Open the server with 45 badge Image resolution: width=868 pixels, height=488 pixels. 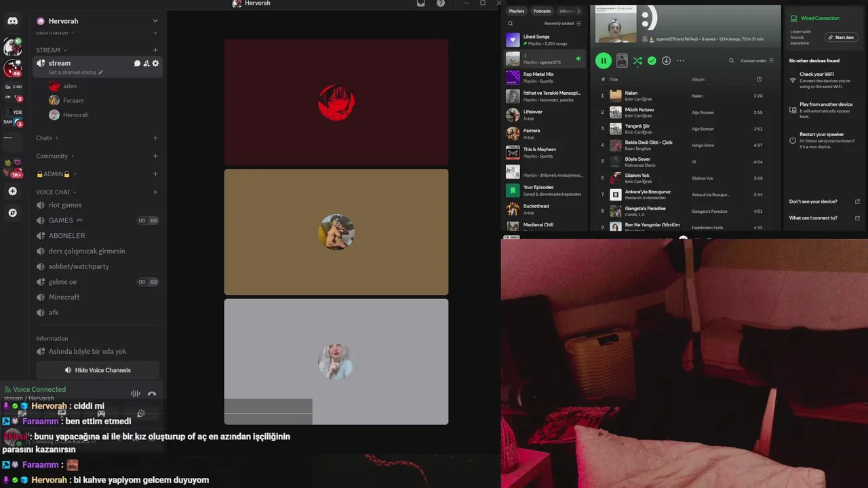coord(12,68)
